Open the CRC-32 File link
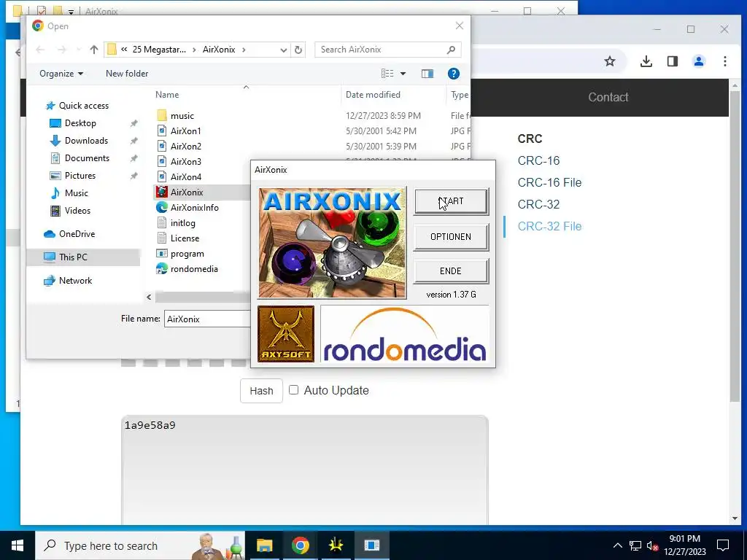Screen dimensions: 747x560 point(549,226)
